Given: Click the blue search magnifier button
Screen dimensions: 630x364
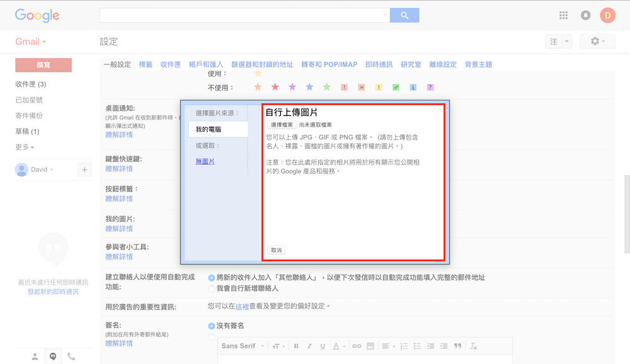Looking at the screenshot, I should (404, 15).
